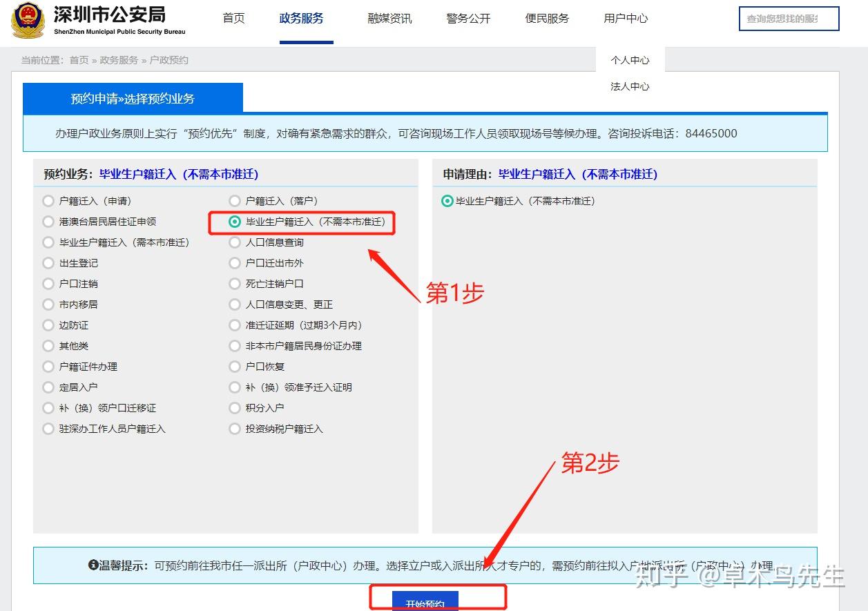This screenshot has width=868, height=611.
Task: Select 人口信息查询 radio button
Action: (235, 242)
